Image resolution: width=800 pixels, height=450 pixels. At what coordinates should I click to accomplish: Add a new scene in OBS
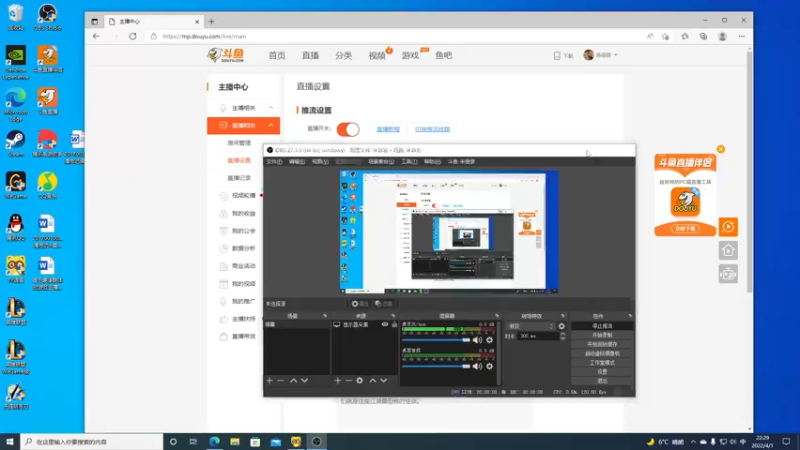(269, 381)
